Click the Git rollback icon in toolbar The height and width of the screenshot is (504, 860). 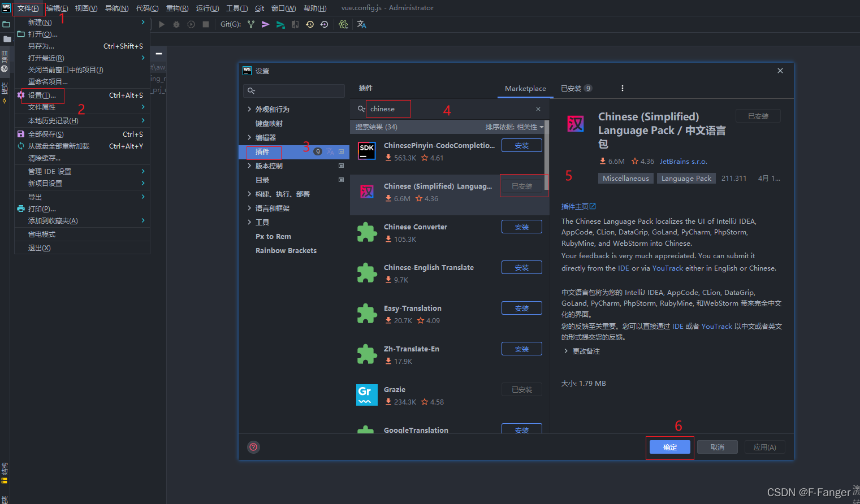click(x=324, y=24)
